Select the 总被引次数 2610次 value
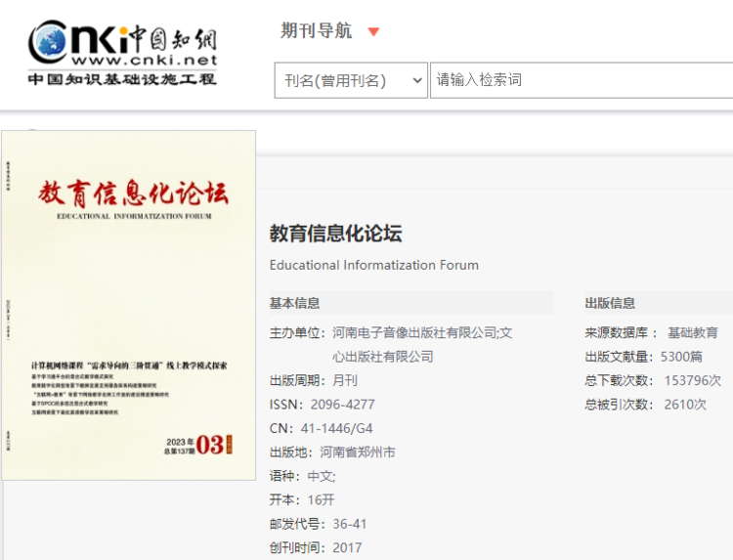This screenshot has height=560, width=733. pos(685,405)
